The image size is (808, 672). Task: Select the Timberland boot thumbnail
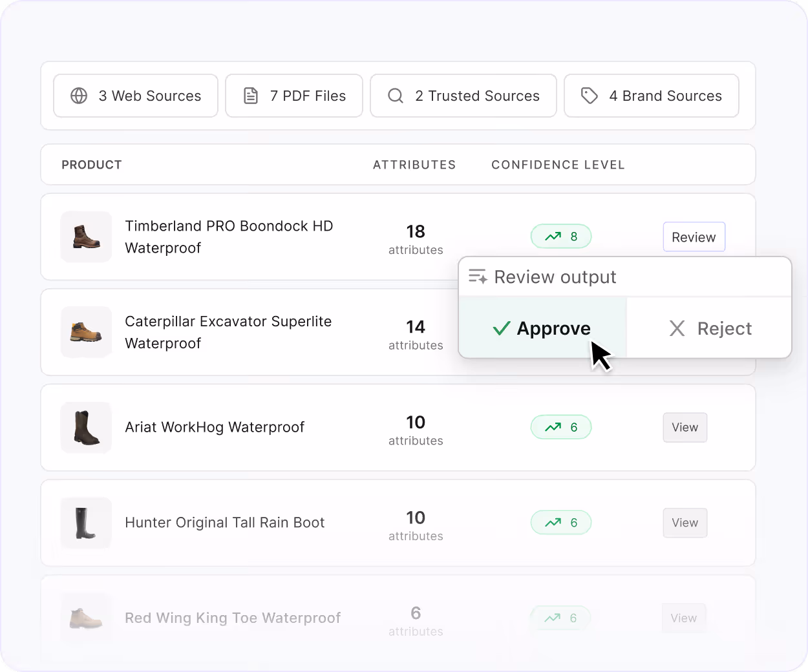click(x=86, y=236)
